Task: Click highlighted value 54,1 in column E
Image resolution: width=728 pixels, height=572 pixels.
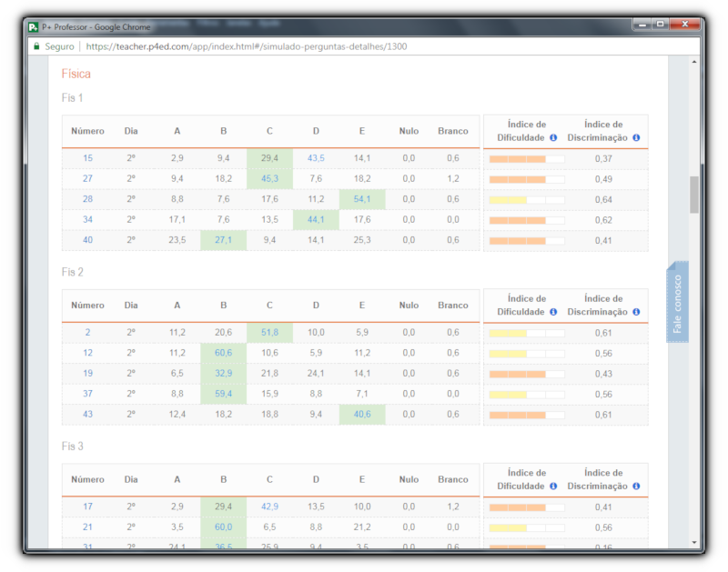Action: coord(361,199)
